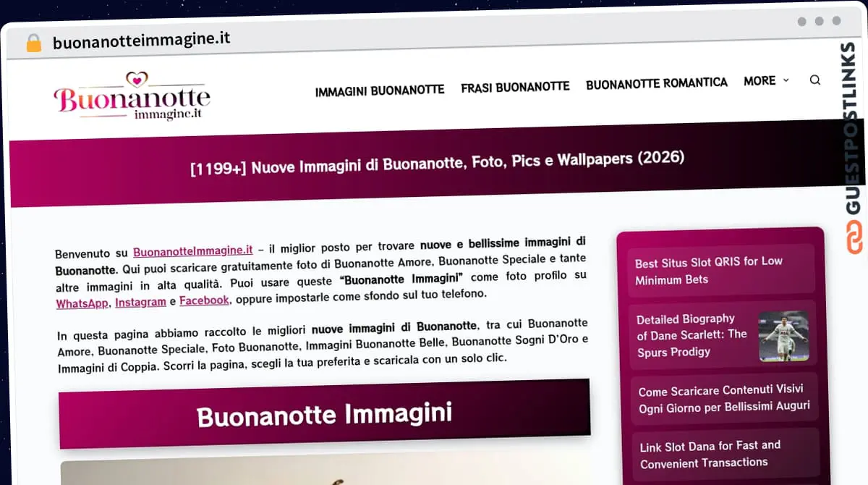This screenshot has height=485, width=868.
Task: Open the Buonanotte immagine.it logo
Action: click(132, 96)
